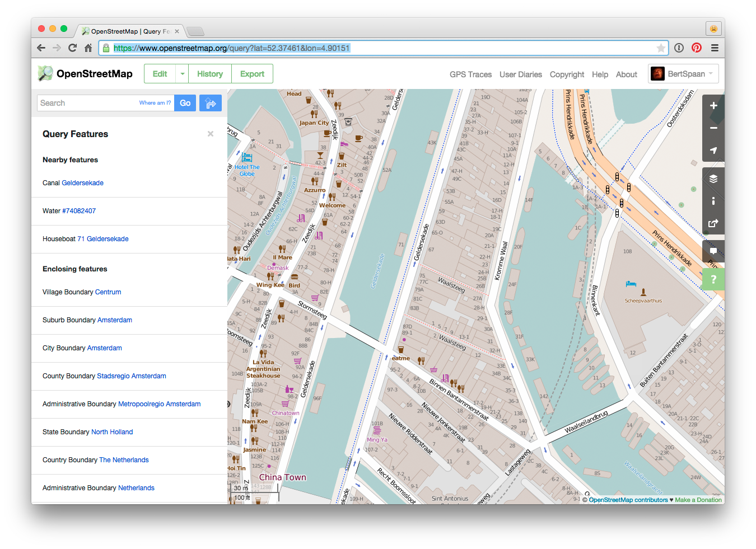Open the Copyright page
This screenshot has width=756, height=549.
click(x=567, y=74)
